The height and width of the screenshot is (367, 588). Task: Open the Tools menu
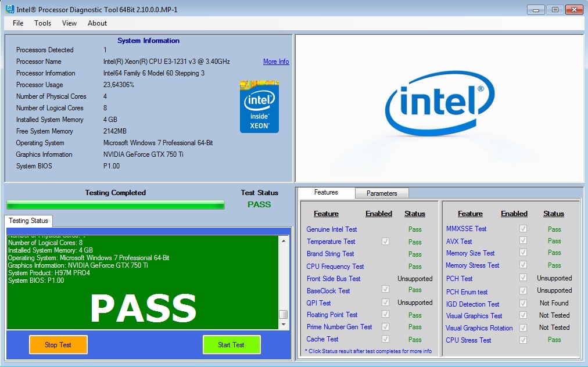click(x=43, y=23)
